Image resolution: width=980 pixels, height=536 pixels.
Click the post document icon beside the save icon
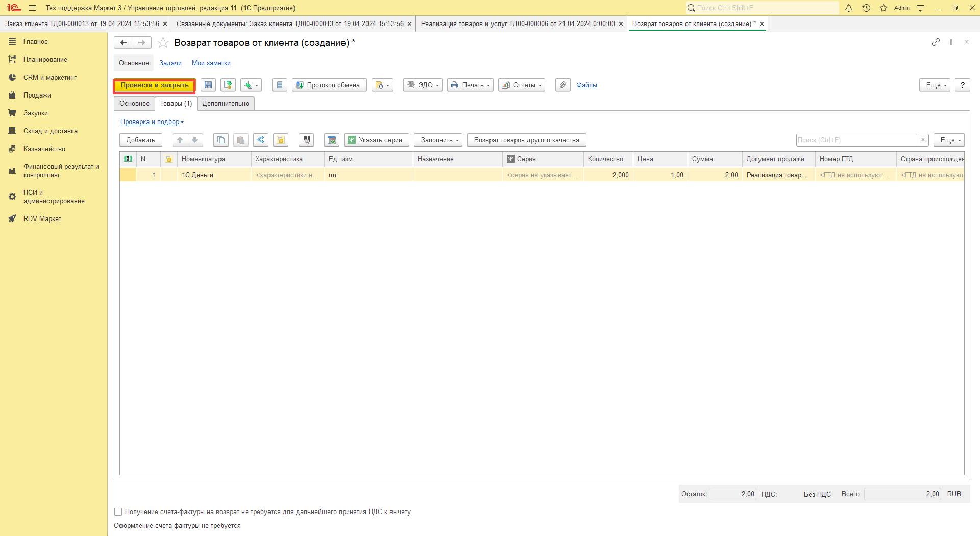[228, 85]
